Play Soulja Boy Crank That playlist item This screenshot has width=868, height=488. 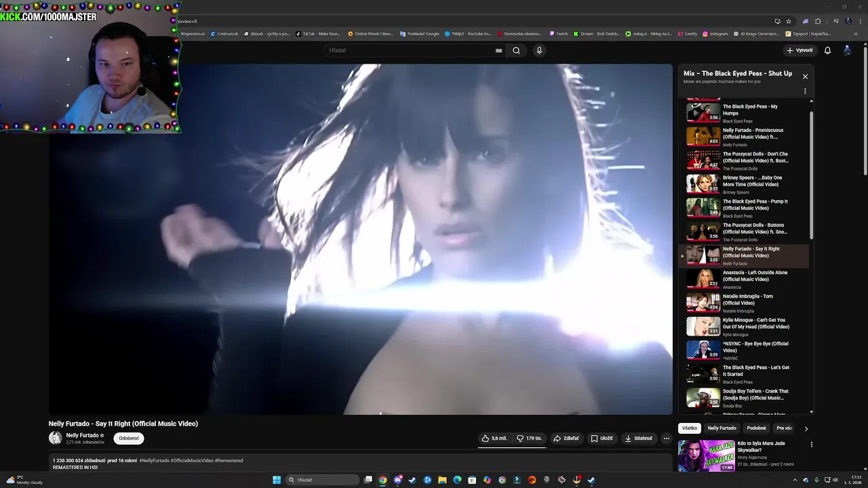coord(744,397)
